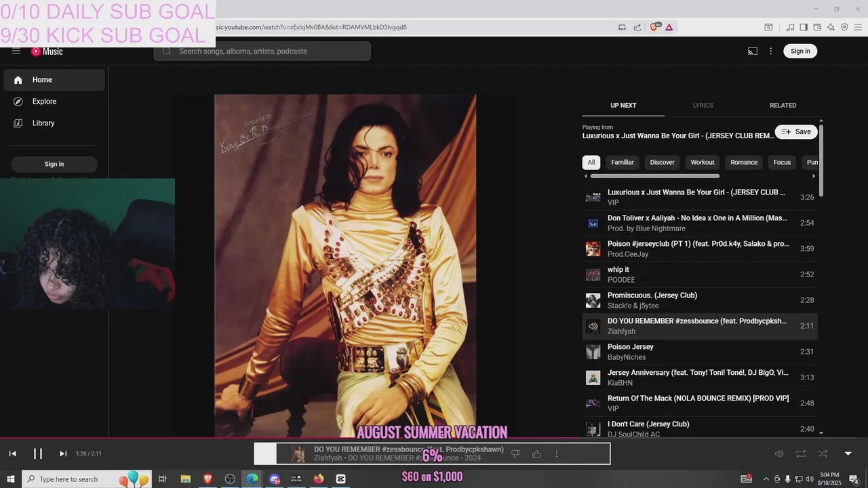Click the speaker icon of DO YOU REMEMBER row
The image size is (868, 488).
(593, 326)
